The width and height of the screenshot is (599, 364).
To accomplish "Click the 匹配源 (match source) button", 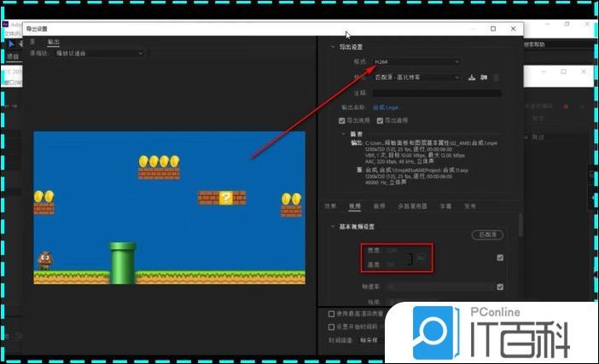I will [x=487, y=234].
